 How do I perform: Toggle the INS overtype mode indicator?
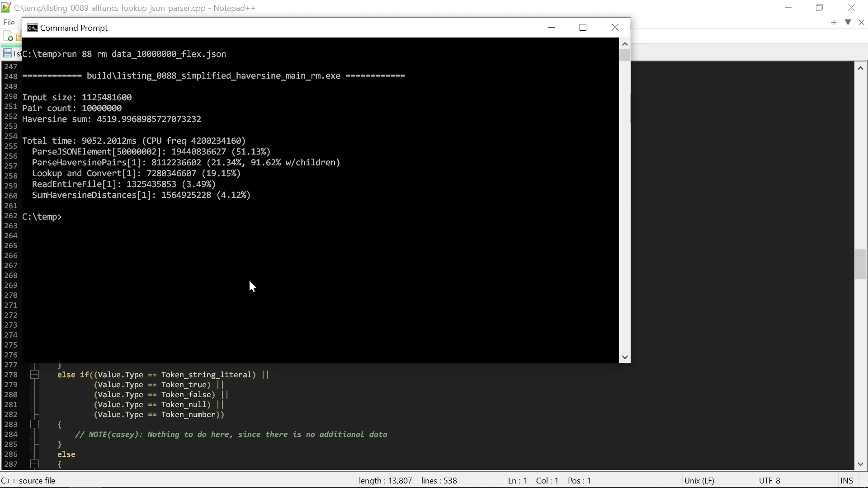[846, 480]
